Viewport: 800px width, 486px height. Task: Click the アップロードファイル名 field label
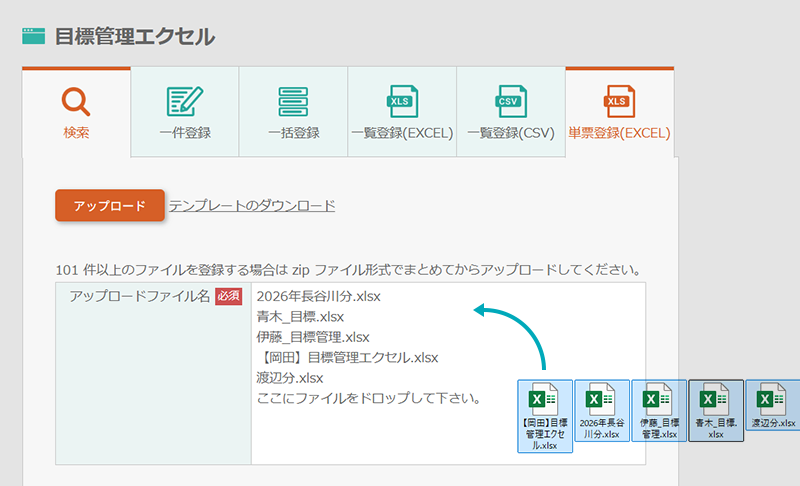(140, 296)
